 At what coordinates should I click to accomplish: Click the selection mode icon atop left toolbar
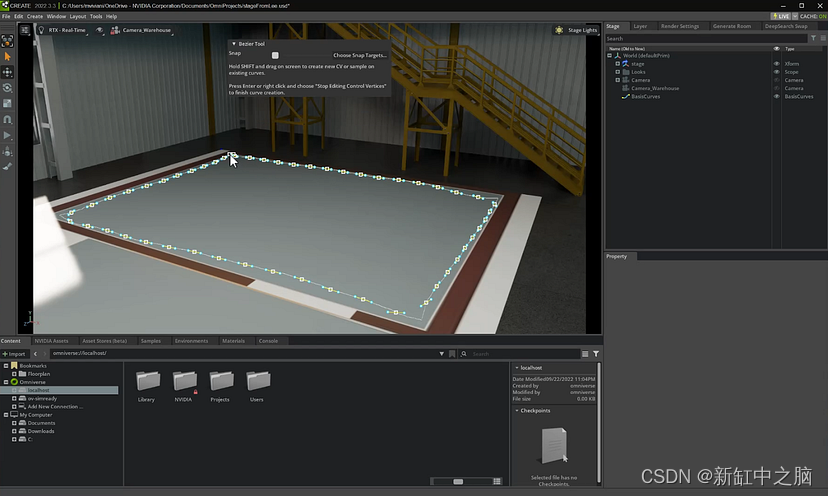click(x=7, y=41)
